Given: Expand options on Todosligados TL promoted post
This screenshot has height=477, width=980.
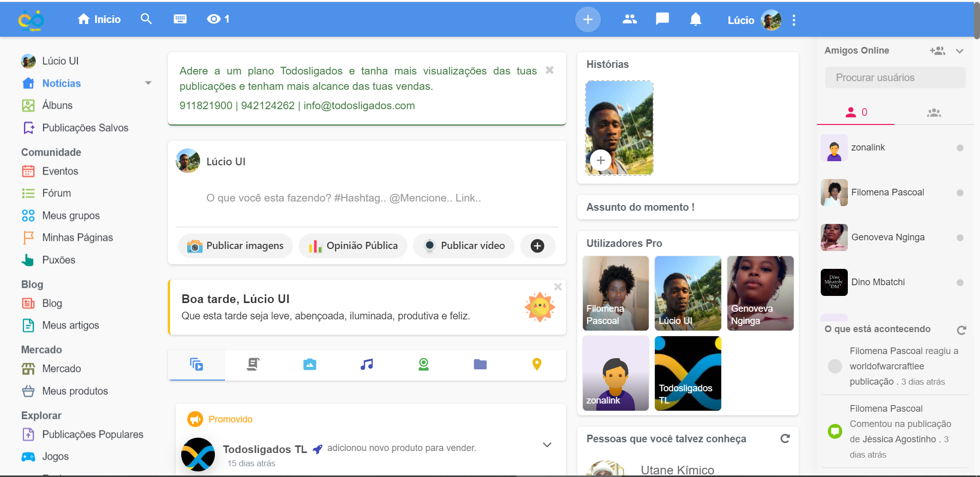Looking at the screenshot, I should [x=547, y=445].
